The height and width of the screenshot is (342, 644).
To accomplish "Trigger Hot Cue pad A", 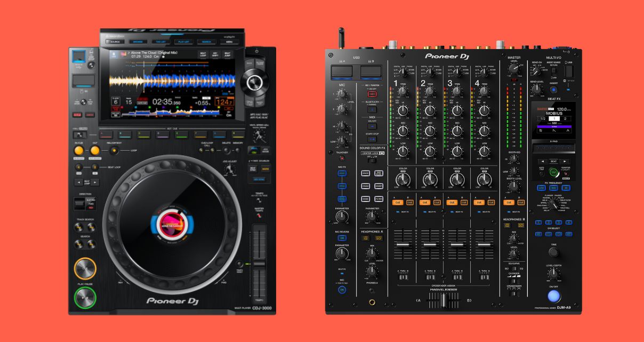I will click(x=106, y=135).
